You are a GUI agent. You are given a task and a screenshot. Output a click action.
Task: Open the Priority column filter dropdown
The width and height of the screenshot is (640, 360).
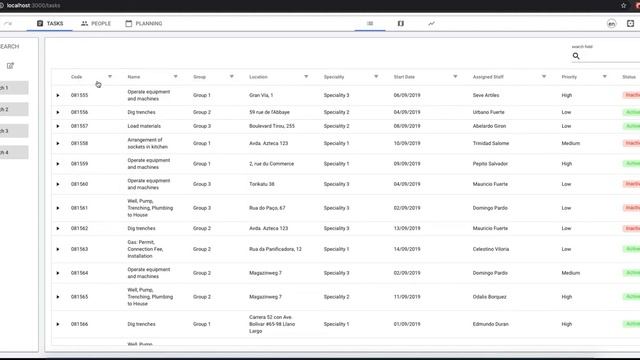click(604, 77)
